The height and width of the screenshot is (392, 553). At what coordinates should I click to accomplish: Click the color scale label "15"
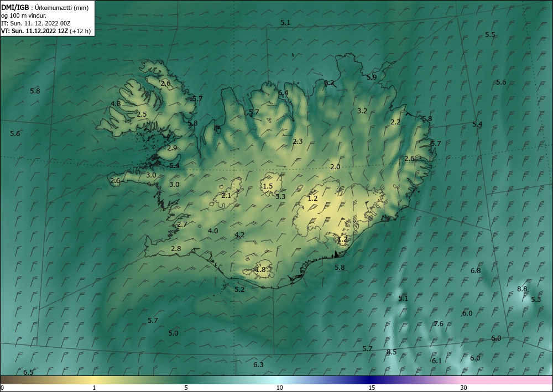[x=372, y=388]
